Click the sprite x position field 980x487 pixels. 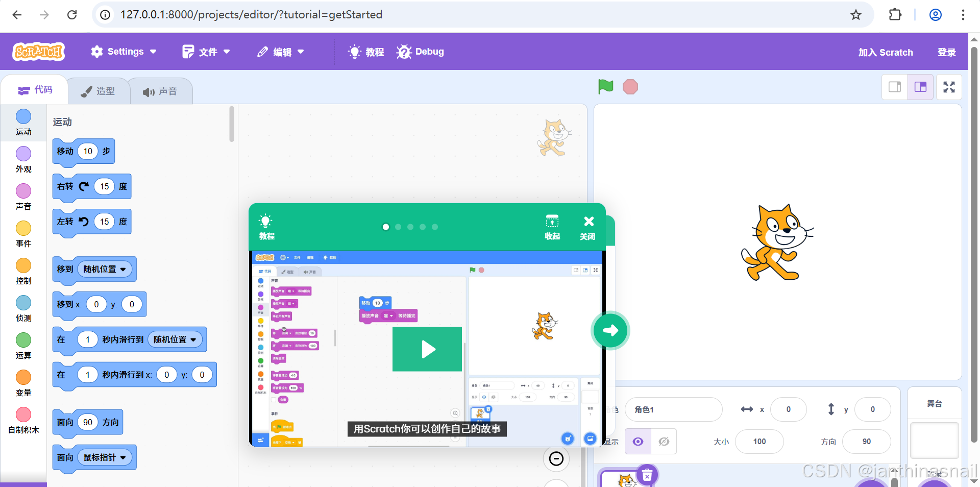(x=789, y=409)
